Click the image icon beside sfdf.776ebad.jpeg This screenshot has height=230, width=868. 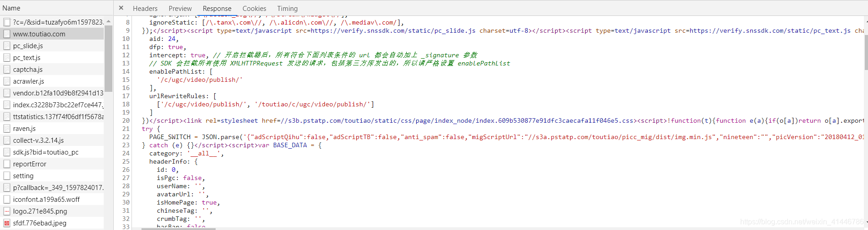click(7, 223)
